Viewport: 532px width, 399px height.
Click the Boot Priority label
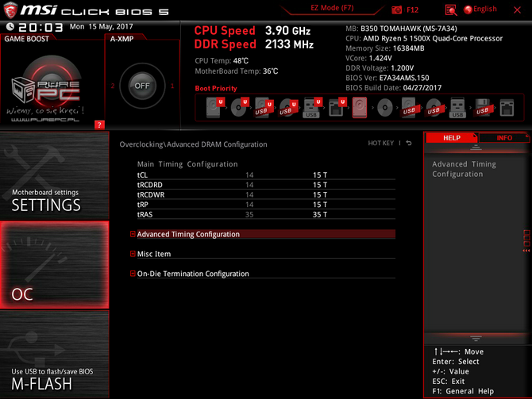pos(216,89)
